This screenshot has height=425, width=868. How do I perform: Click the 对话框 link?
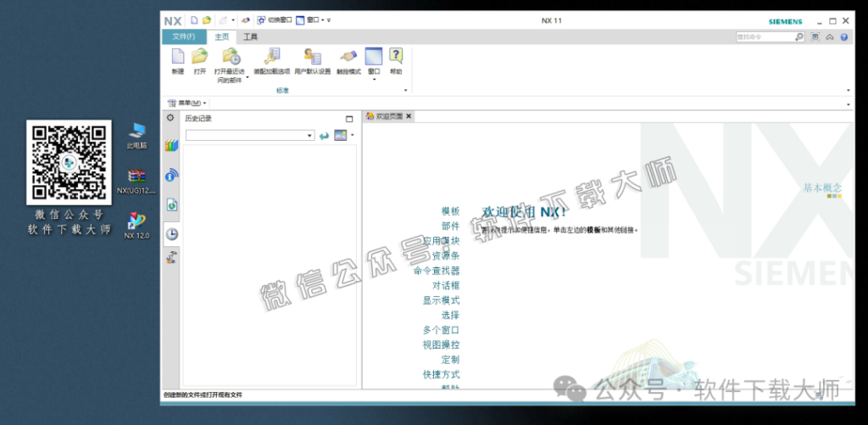pos(446,286)
